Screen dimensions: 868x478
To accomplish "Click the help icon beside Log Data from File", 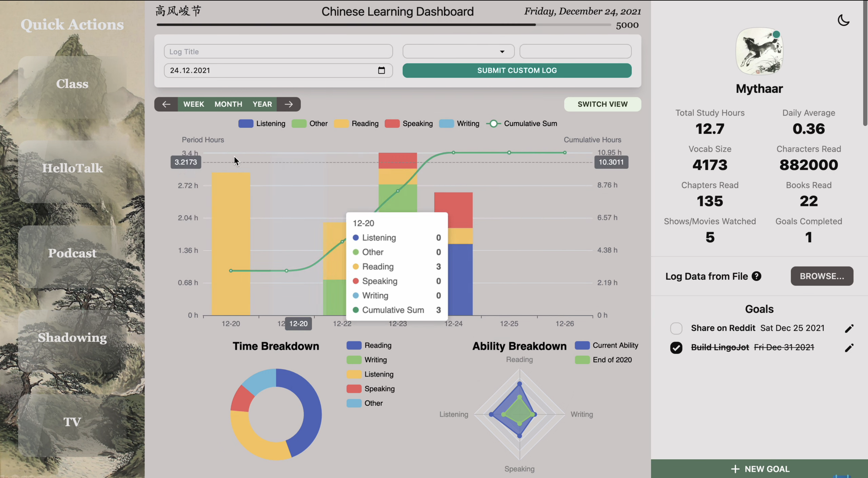I will pos(756,276).
